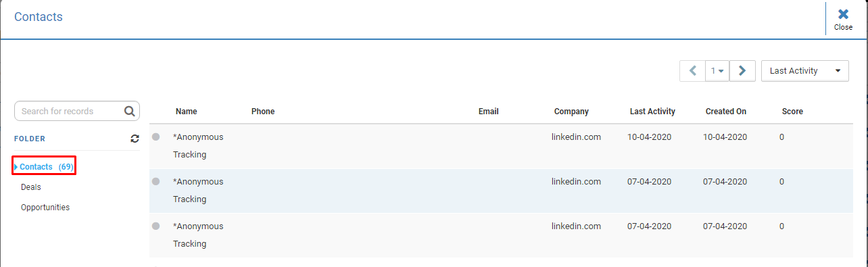Open the page number dropdown

pos(717,70)
